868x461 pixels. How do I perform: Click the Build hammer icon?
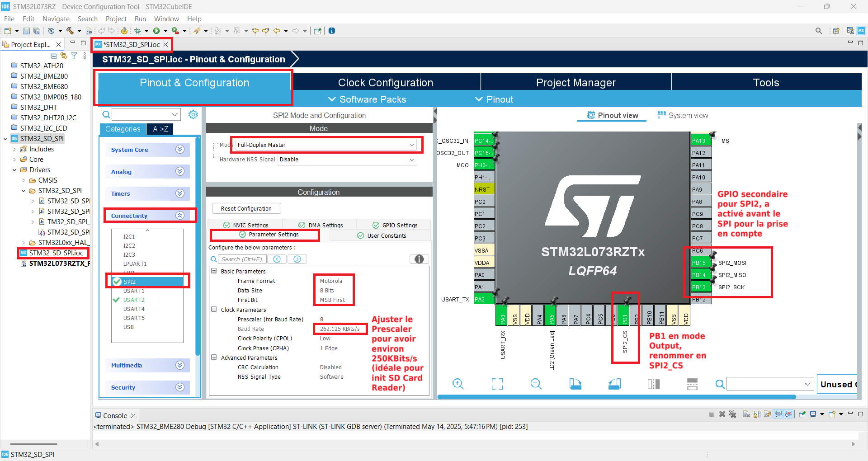pyautogui.click(x=70, y=31)
